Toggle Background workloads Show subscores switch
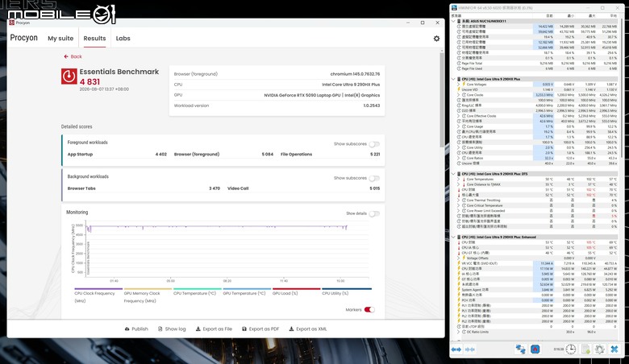Screen dimensions: 629x364 pos(374,178)
